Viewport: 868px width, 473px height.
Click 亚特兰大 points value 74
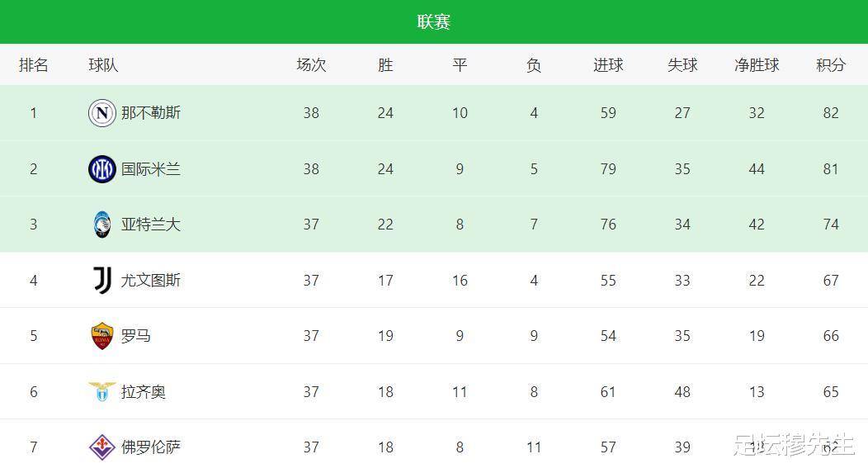tap(831, 225)
